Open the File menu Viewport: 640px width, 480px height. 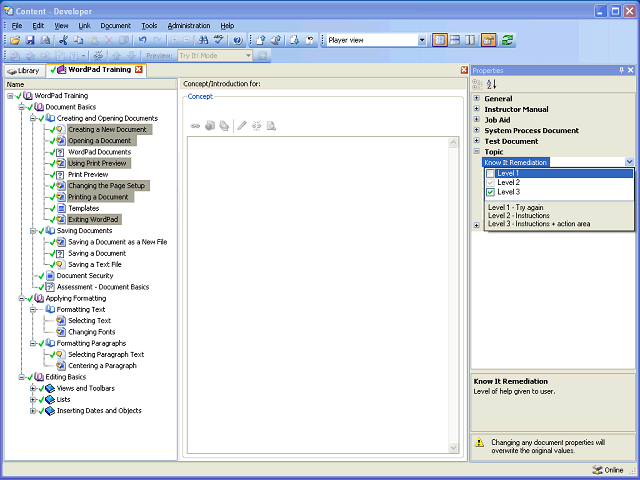pos(17,26)
